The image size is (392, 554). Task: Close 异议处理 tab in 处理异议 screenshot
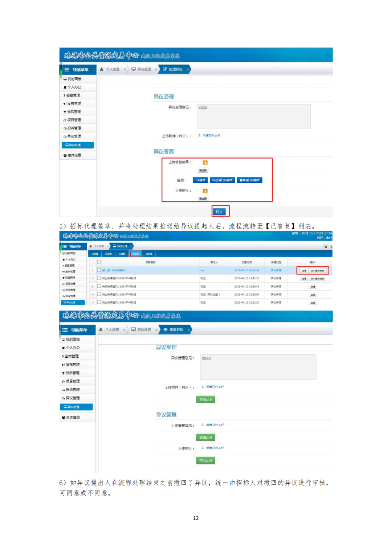click(156, 69)
